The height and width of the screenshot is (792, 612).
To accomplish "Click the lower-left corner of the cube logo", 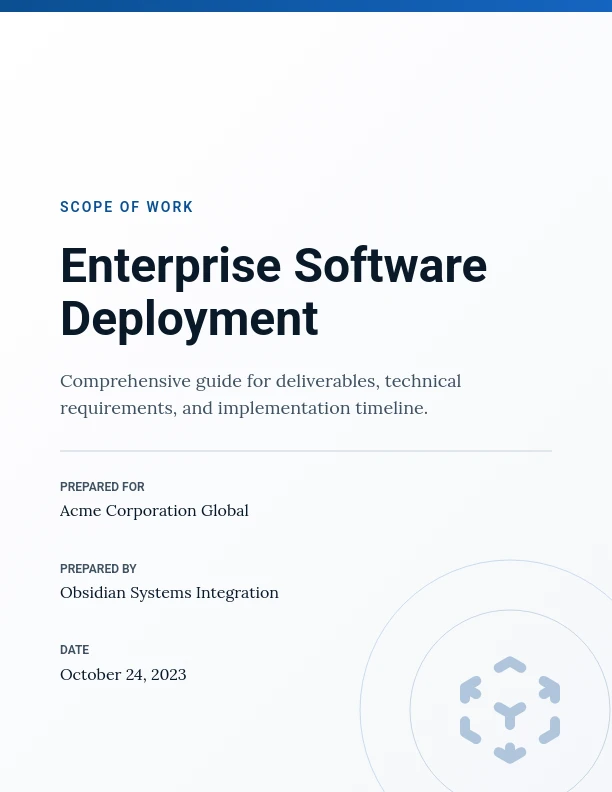I will (x=470, y=731).
